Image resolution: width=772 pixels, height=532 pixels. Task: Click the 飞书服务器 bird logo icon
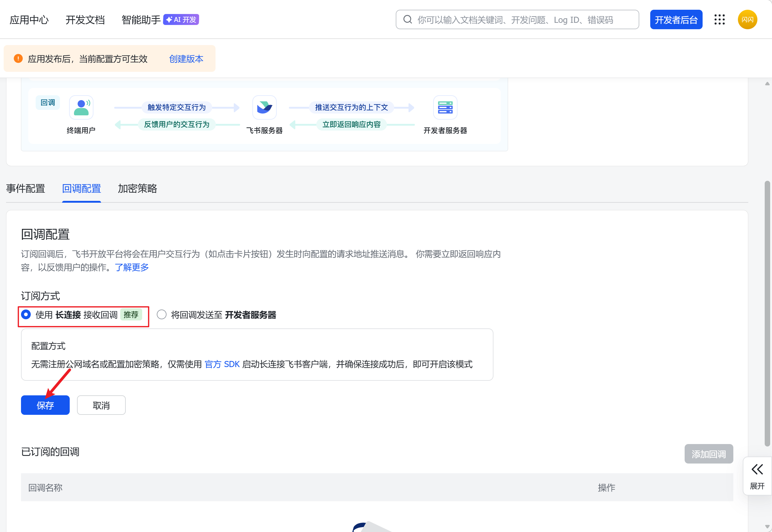click(264, 107)
